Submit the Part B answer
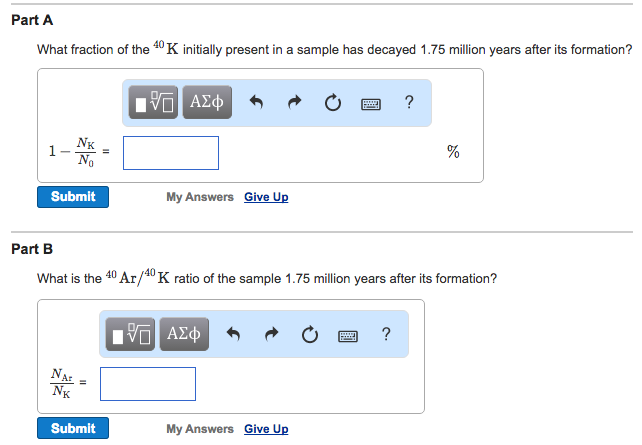 (73, 428)
